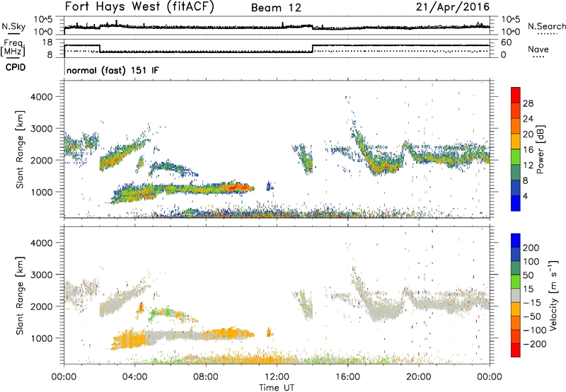Screen dimensions: 566x392
Task: Select the 'Power [dB]' color bar title
Action: 541,149
